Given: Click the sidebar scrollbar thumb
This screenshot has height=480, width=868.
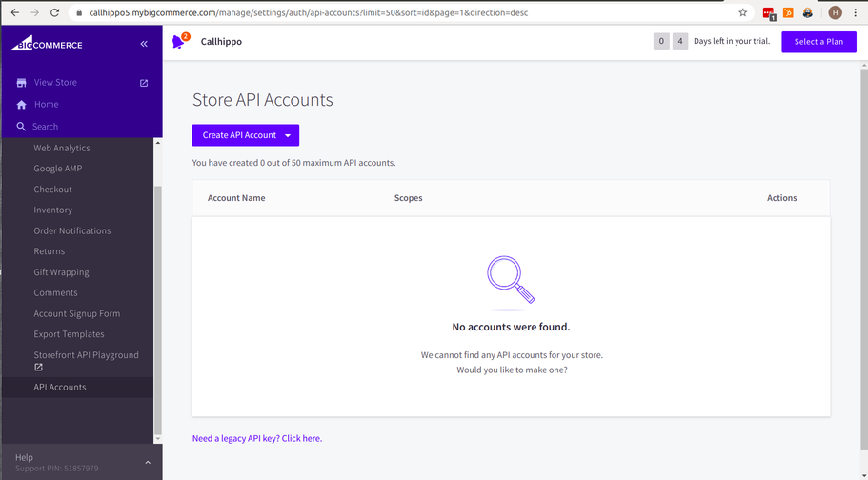Looking at the screenshot, I should (x=158, y=310).
